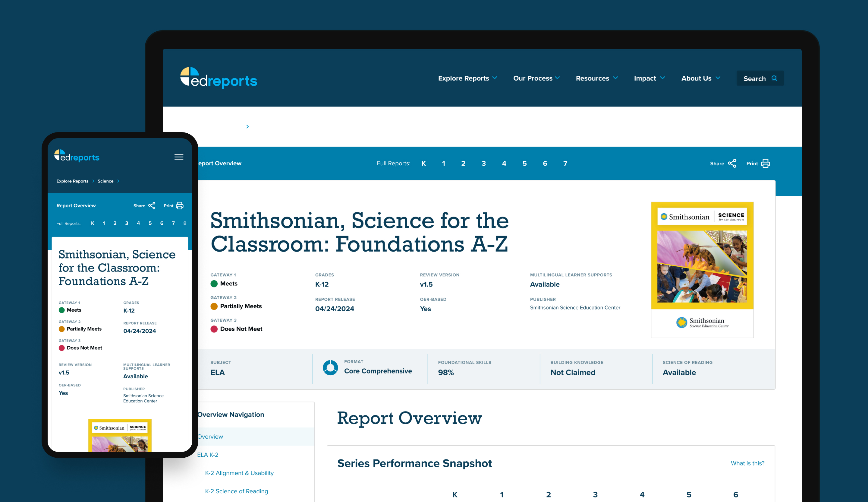Viewport: 868px width, 502px height.
Task: Click the Share icon on the mobile report overview
Action: [152, 205]
